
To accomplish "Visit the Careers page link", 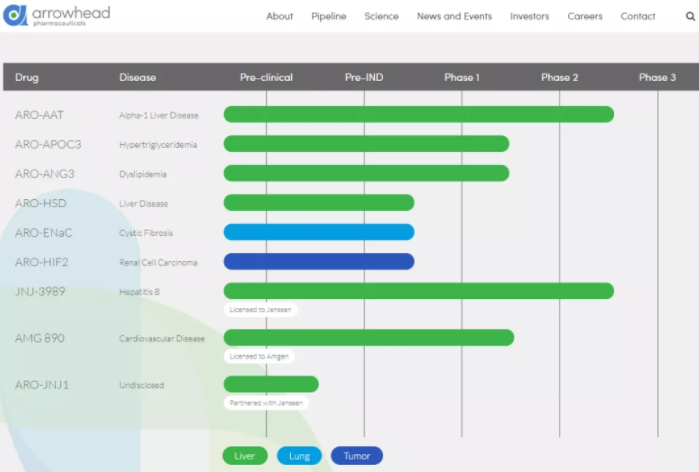I will click(585, 16).
